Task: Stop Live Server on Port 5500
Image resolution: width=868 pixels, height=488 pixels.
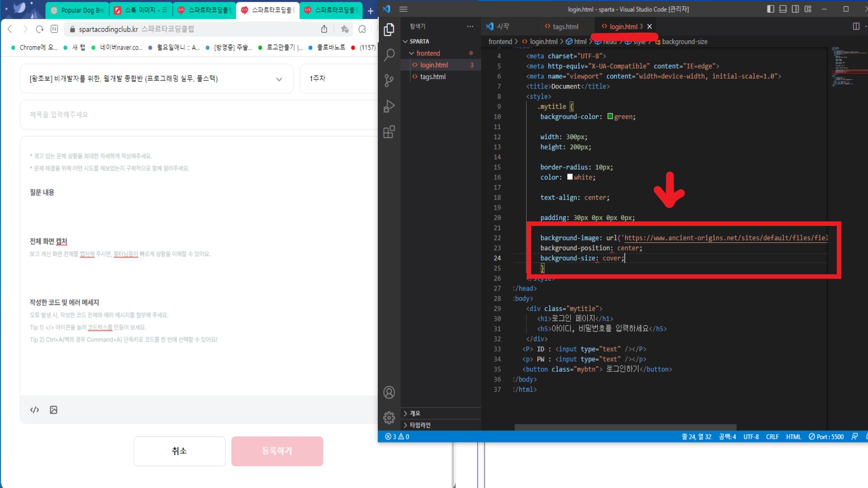Action: point(826,436)
